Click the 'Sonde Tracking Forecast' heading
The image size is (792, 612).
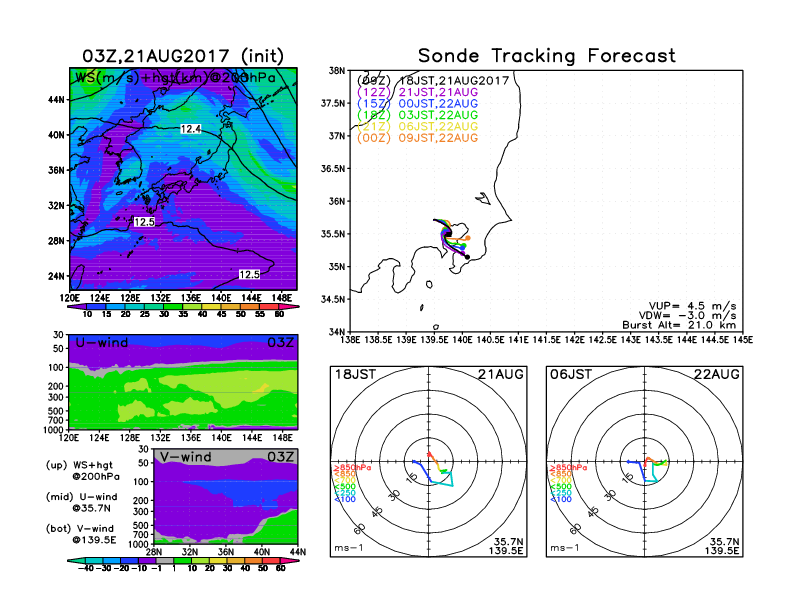[x=547, y=56]
